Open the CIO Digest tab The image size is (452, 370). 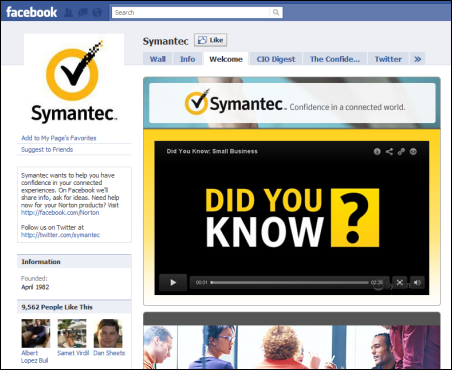[x=276, y=59]
